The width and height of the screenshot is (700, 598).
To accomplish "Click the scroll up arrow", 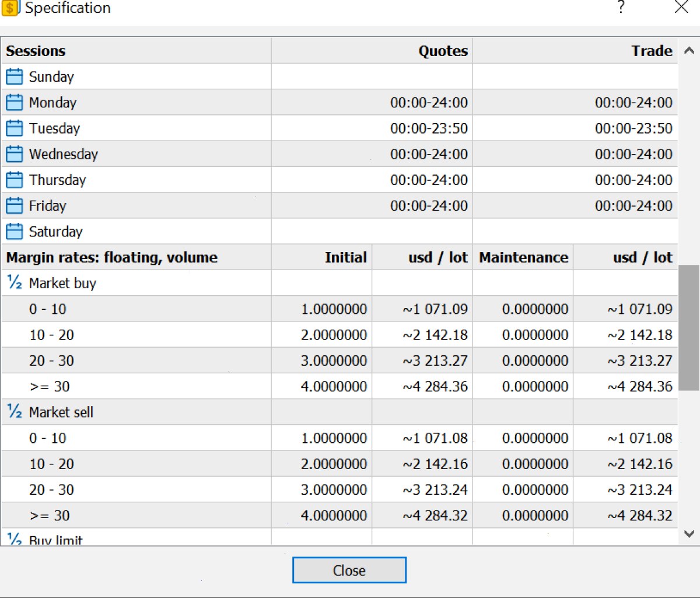I will tap(689, 51).
